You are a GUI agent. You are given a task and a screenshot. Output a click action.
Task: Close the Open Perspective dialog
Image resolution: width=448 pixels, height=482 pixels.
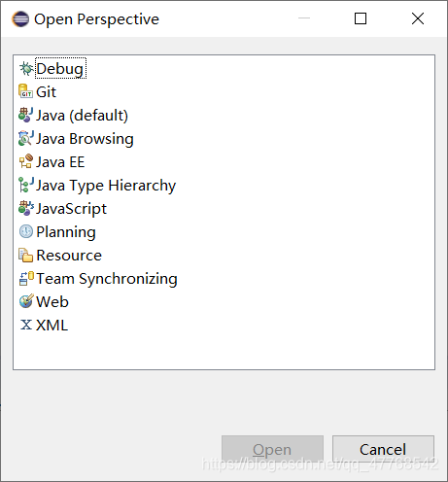(x=418, y=18)
